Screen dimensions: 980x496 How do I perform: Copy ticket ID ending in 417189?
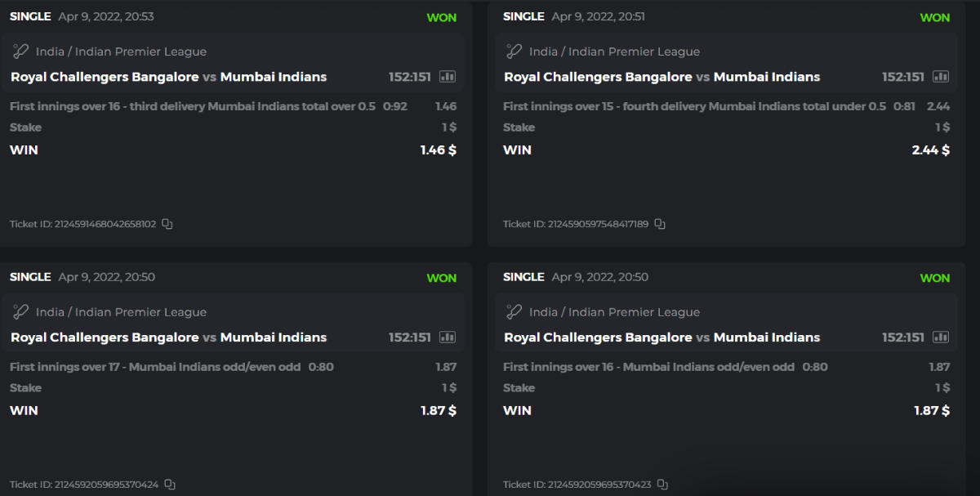660,224
